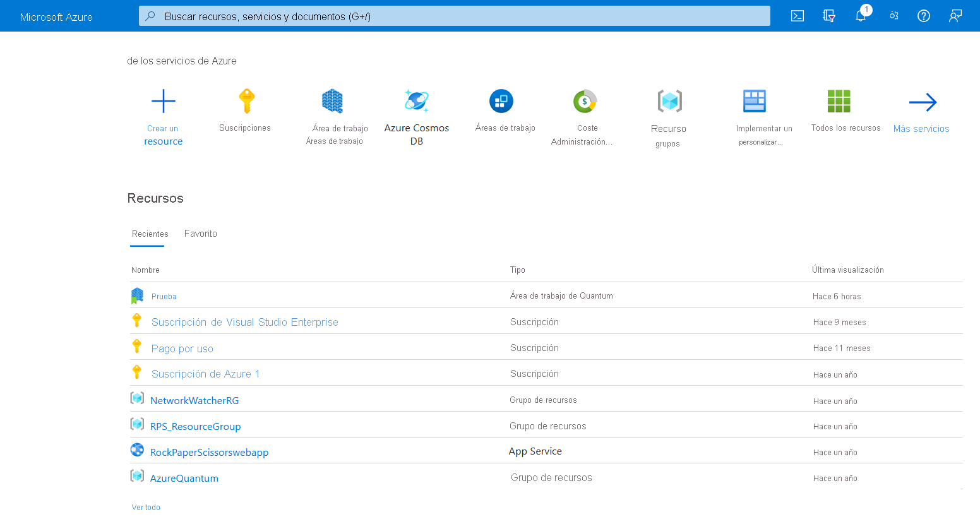Switch to the Recientes tab
The height and width of the screenshot is (524, 980).
150,234
